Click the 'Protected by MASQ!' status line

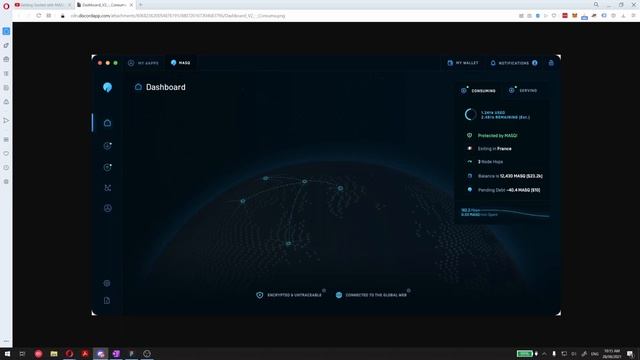[492, 136]
